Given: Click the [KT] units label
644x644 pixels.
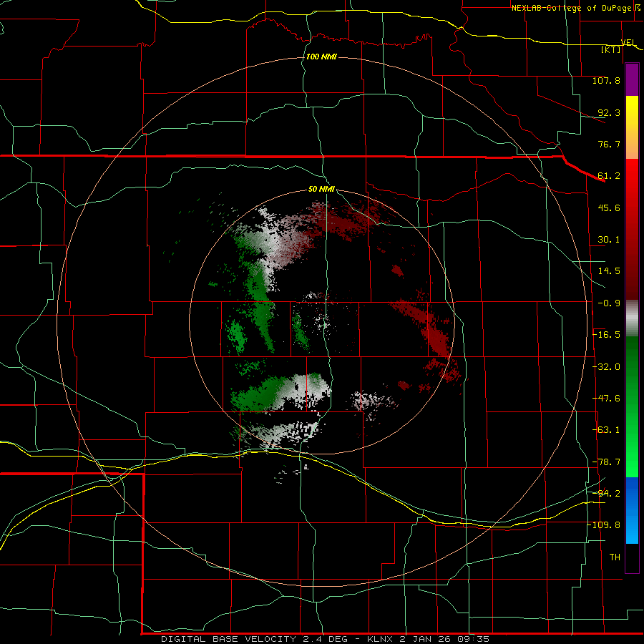Looking at the screenshot, I should (611, 49).
